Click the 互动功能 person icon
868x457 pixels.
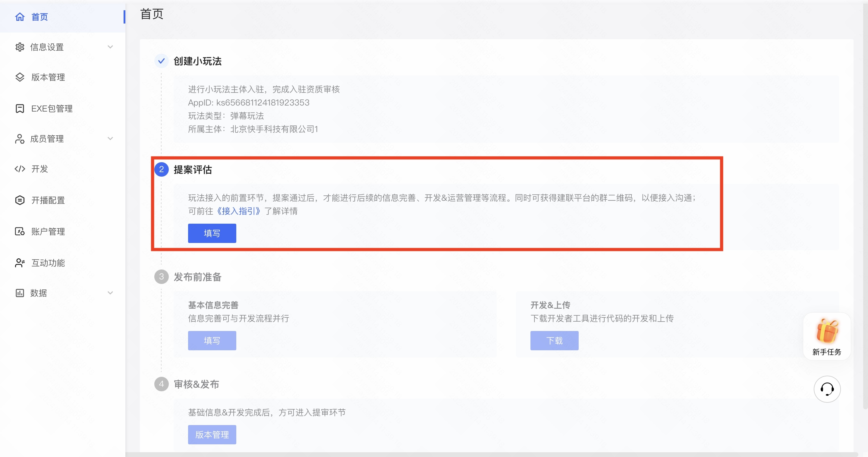tap(20, 263)
